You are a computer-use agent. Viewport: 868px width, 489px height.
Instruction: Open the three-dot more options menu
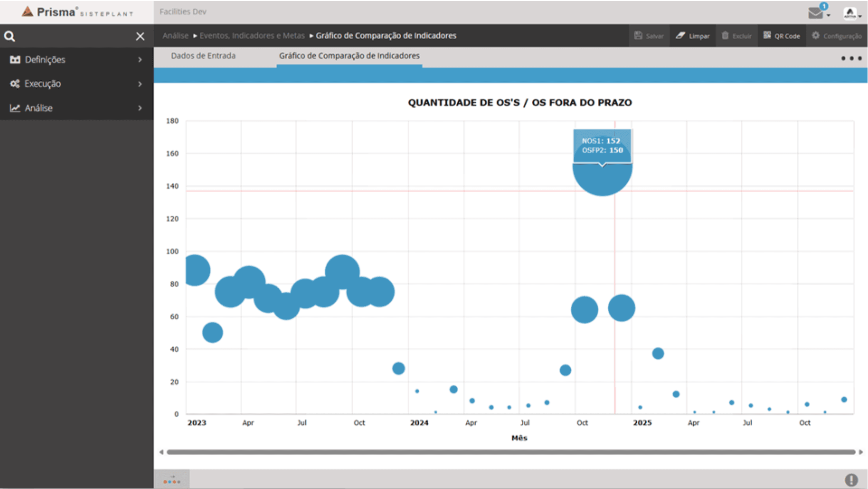tap(851, 58)
